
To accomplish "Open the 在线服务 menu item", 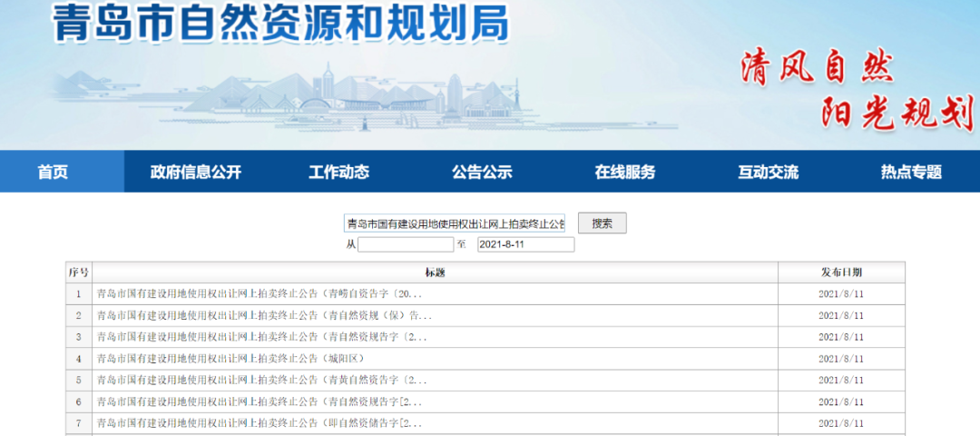I will point(625,172).
